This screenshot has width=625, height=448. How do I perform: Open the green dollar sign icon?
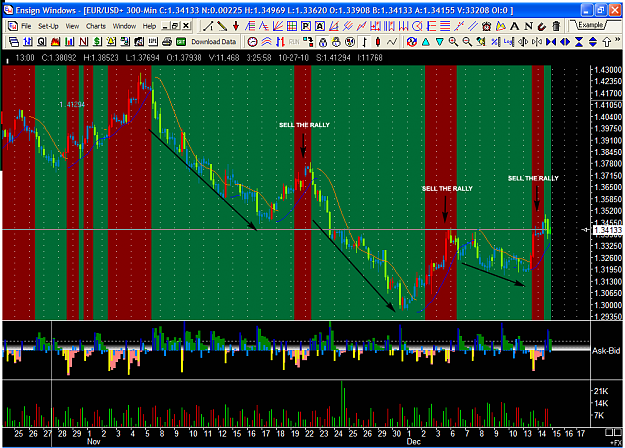click(x=97, y=42)
